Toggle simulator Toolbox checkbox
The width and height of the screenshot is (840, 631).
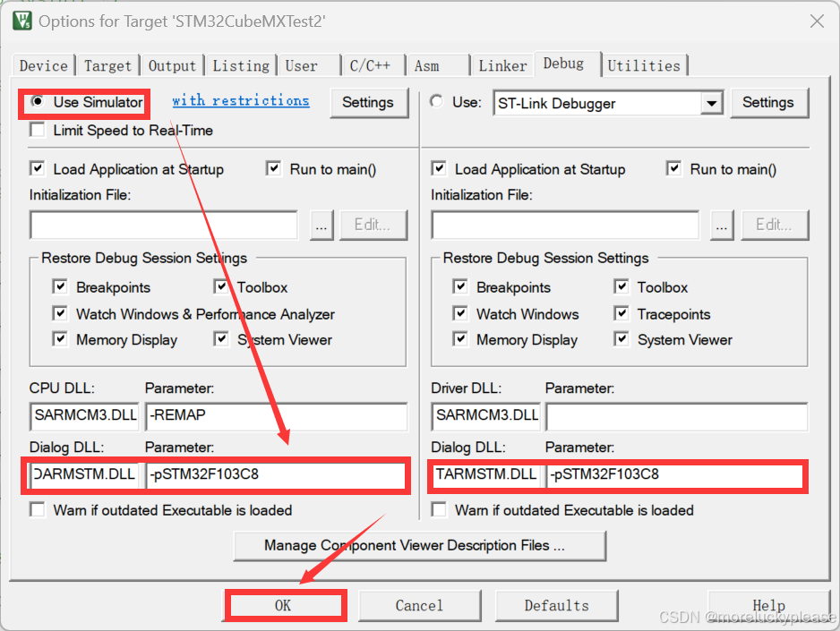pos(221,287)
